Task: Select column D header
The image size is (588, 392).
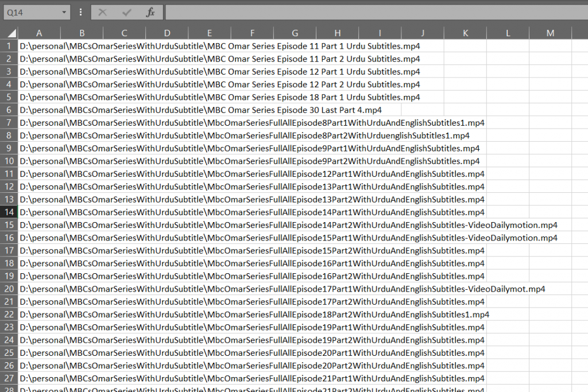Action: pos(167,33)
